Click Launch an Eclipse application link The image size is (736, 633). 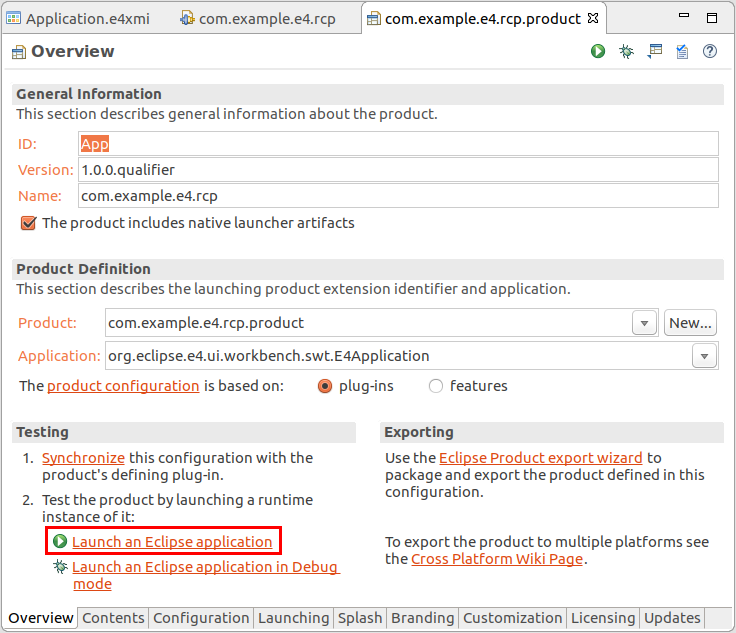click(172, 541)
